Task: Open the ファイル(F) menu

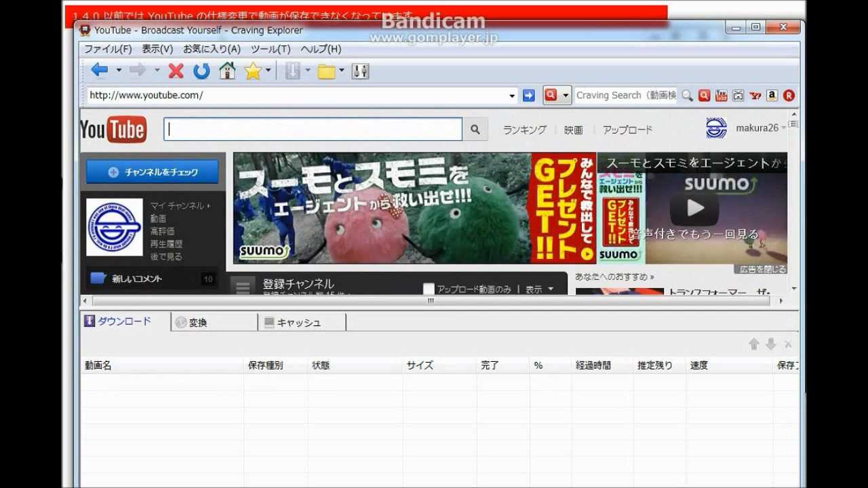Action: [x=108, y=49]
